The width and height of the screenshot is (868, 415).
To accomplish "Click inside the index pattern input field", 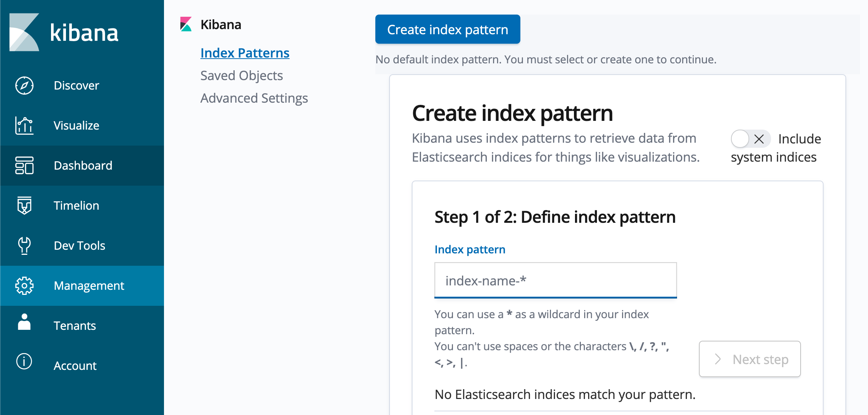I will (555, 280).
